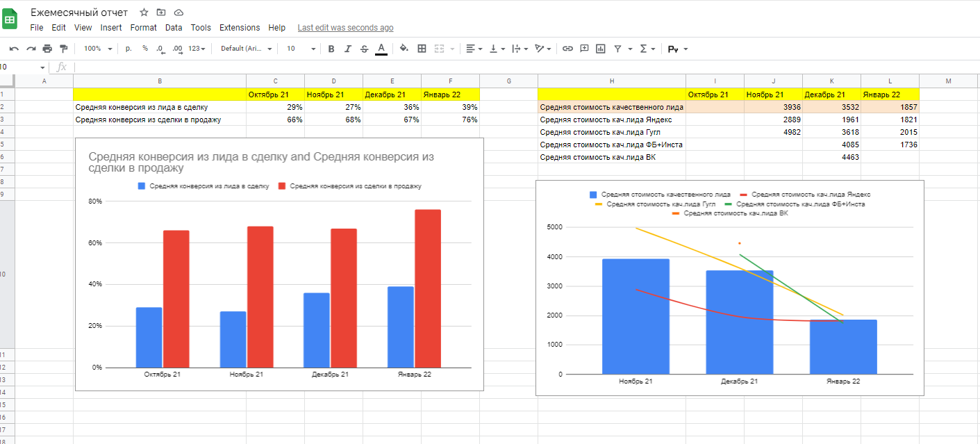The height and width of the screenshot is (444, 980).
Task: Open the Google Sheets home icon
Action: tap(10, 19)
